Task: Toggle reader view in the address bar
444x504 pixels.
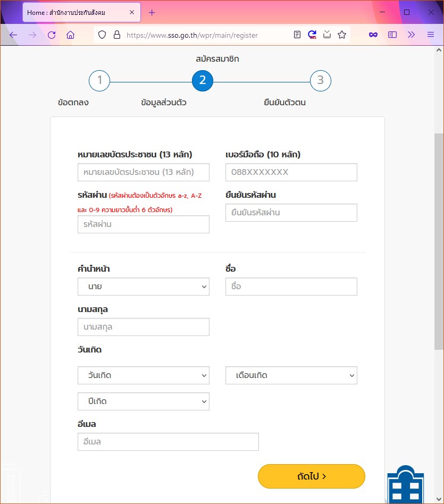Action: (x=297, y=35)
